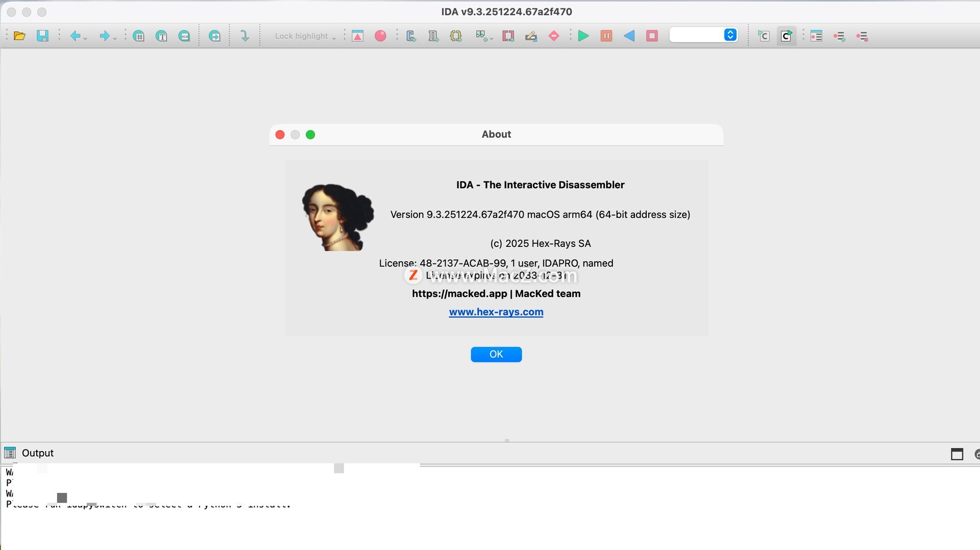Click the orange pause process icon

click(606, 36)
